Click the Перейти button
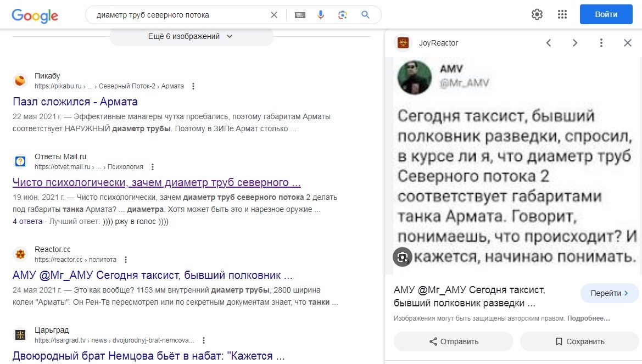The height and width of the screenshot is (364, 642). pyautogui.click(x=609, y=293)
